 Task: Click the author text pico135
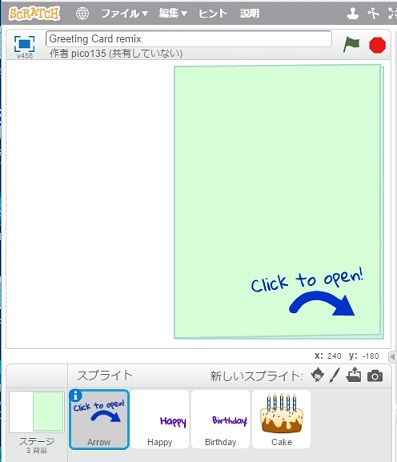tap(88, 53)
